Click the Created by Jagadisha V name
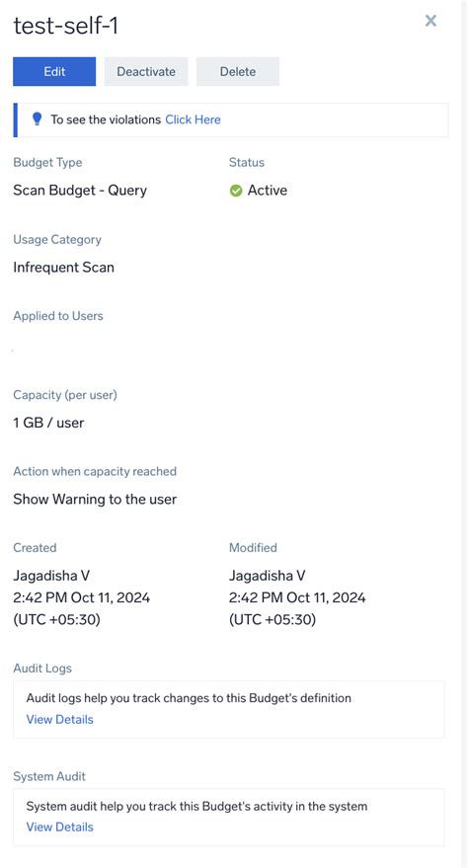Viewport: 468px width, 868px height. click(51, 576)
